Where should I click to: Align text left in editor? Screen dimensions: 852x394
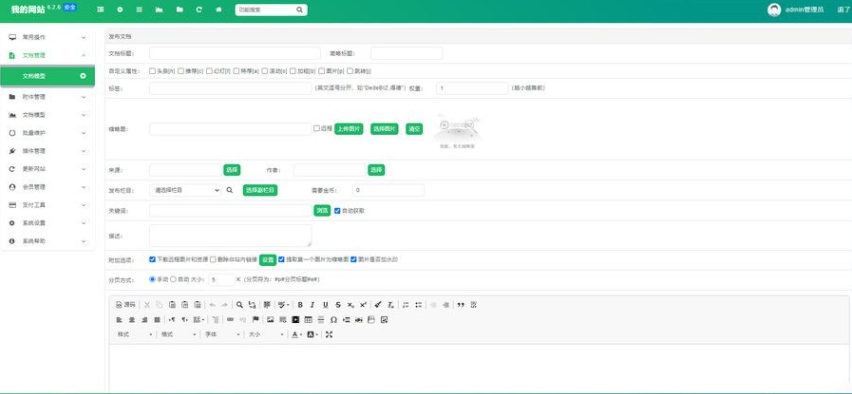(118, 320)
